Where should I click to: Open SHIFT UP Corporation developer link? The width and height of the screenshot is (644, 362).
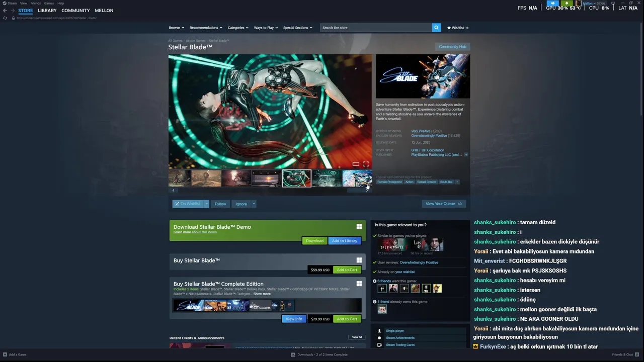[x=428, y=150]
